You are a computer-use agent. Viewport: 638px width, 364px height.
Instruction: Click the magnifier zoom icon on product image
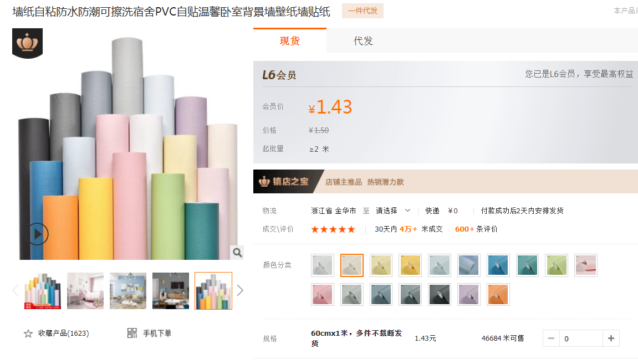pyautogui.click(x=237, y=253)
